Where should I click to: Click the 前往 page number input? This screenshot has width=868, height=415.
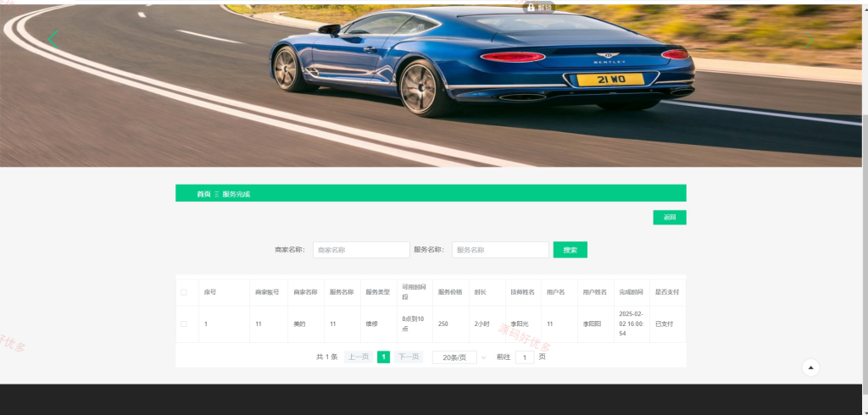[x=525, y=357]
